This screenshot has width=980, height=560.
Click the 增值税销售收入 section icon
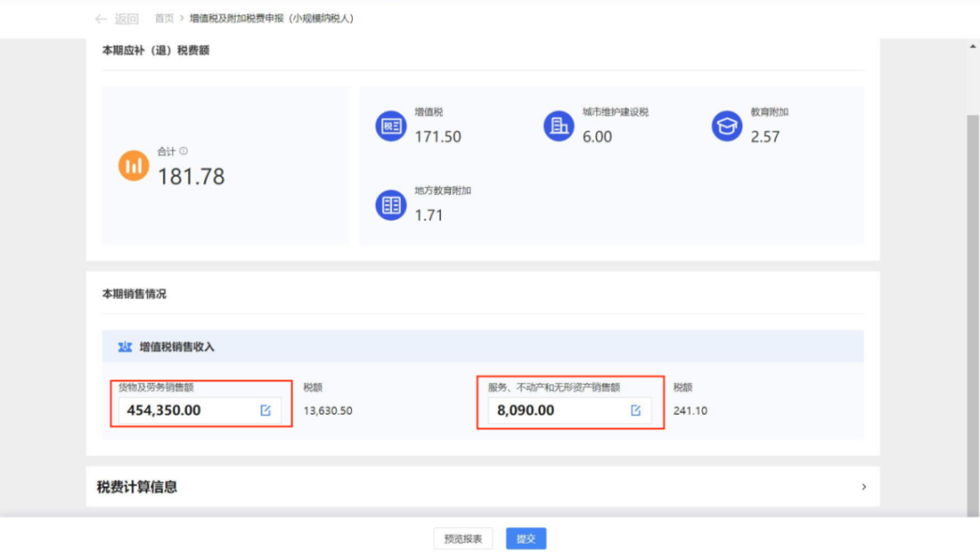pyautogui.click(x=125, y=347)
